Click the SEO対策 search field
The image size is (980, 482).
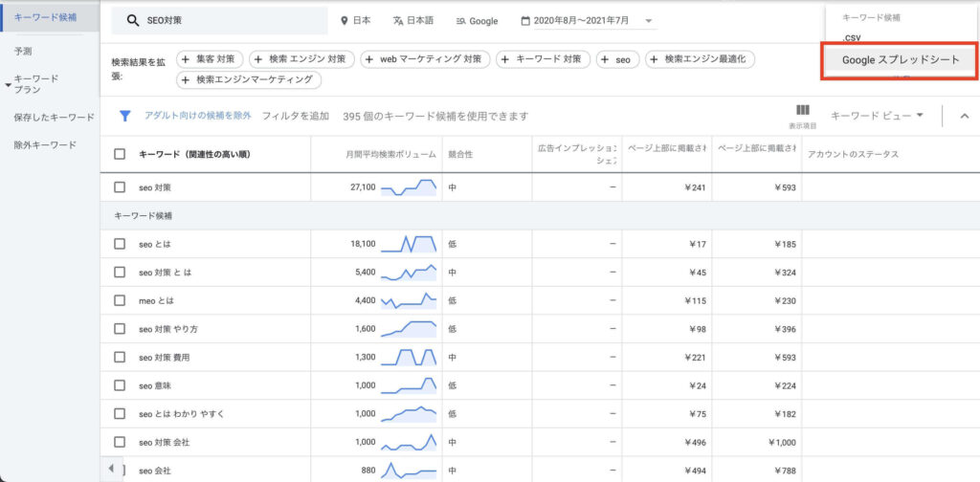click(x=219, y=21)
